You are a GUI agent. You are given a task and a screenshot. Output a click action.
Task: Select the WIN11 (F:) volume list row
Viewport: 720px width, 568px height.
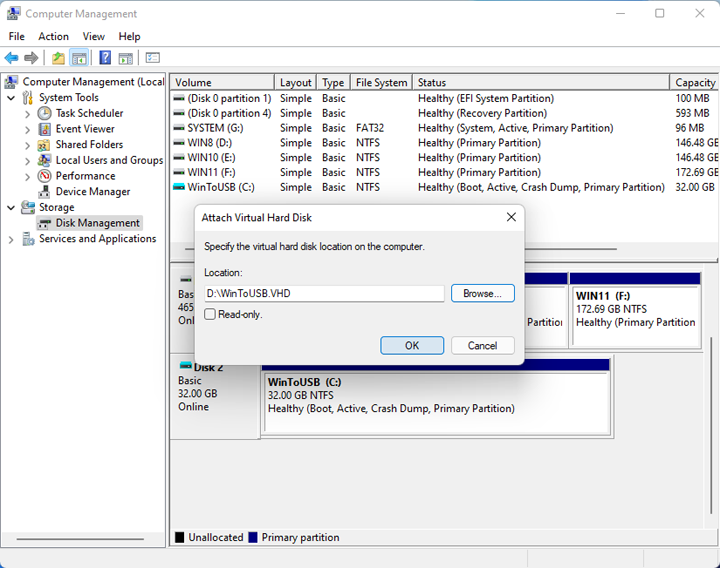444,172
